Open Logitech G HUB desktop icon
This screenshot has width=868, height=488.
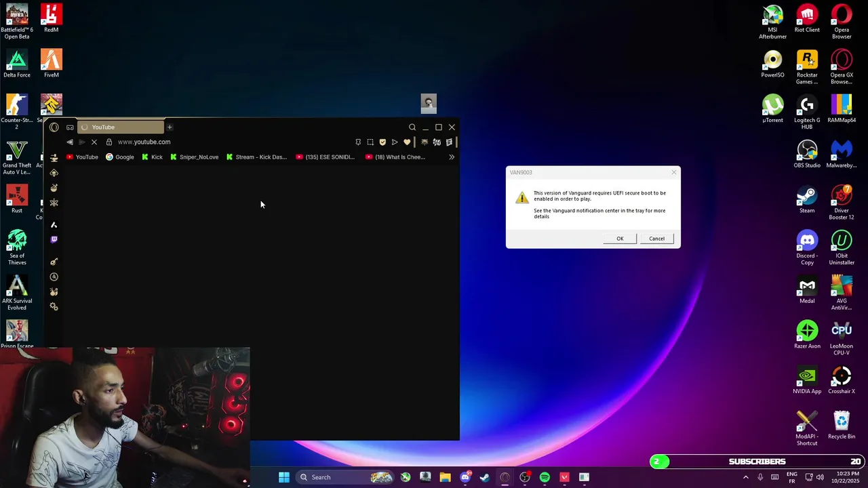pyautogui.click(x=807, y=113)
